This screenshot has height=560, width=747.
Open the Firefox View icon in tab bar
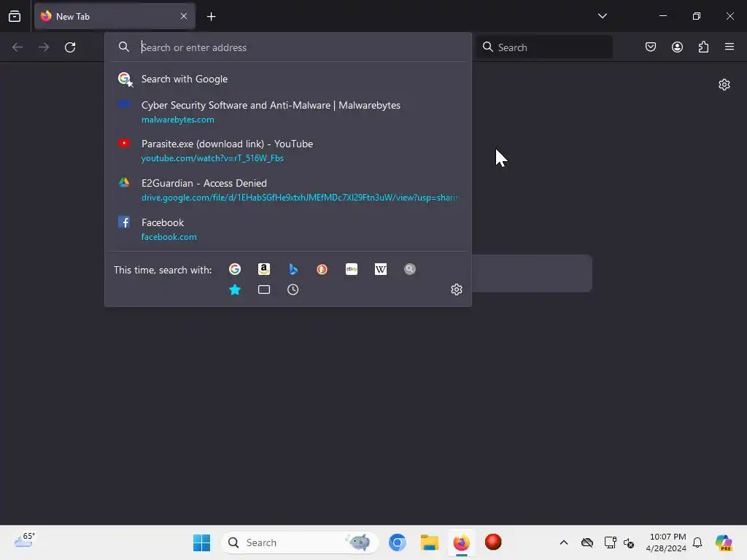pyautogui.click(x=15, y=16)
